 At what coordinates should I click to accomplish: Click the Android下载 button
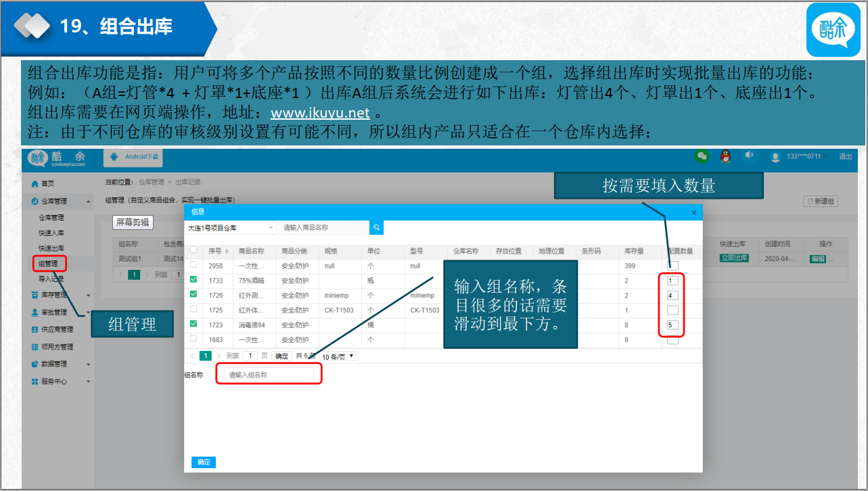[133, 157]
